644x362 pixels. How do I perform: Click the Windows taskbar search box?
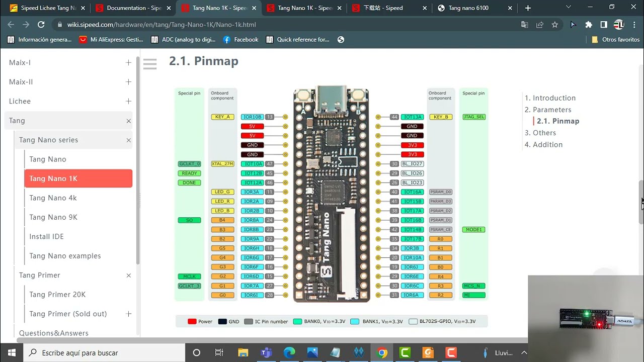pyautogui.click(x=104, y=352)
